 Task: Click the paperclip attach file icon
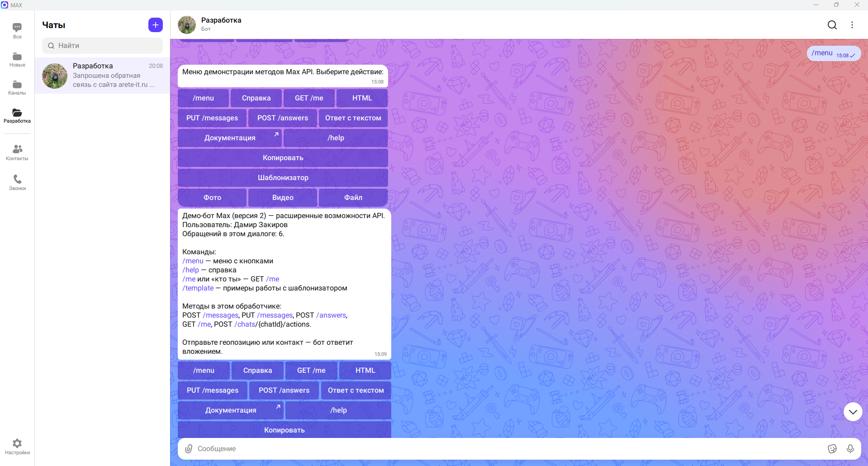pyautogui.click(x=189, y=448)
